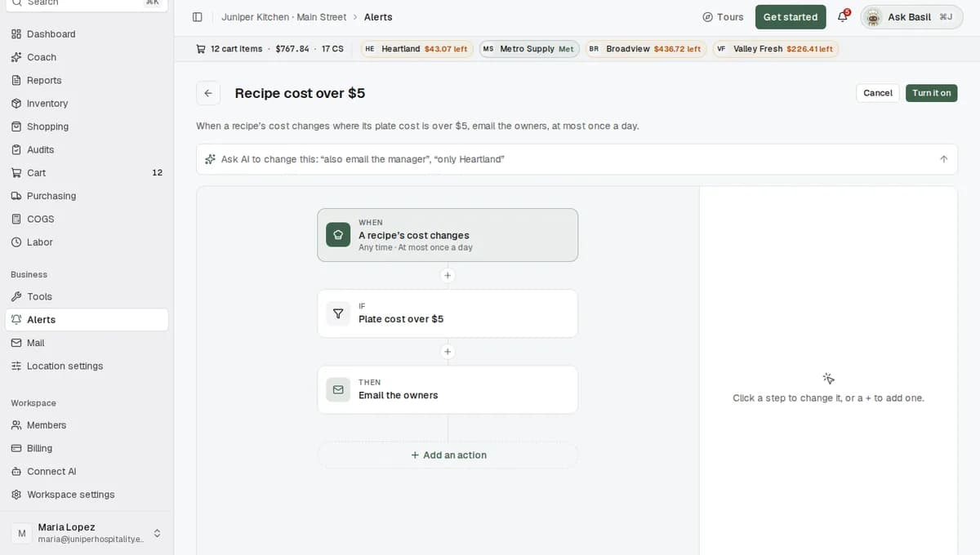The height and width of the screenshot is (555, 980).
Task: Click the Dashboard grid icon
Action: pyautogui.click(x=16, y=34)
